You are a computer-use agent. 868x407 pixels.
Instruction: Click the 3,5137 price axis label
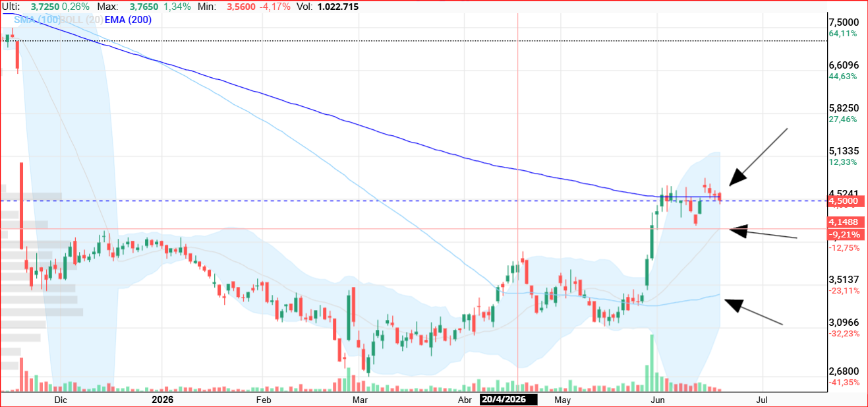point(843,279)
